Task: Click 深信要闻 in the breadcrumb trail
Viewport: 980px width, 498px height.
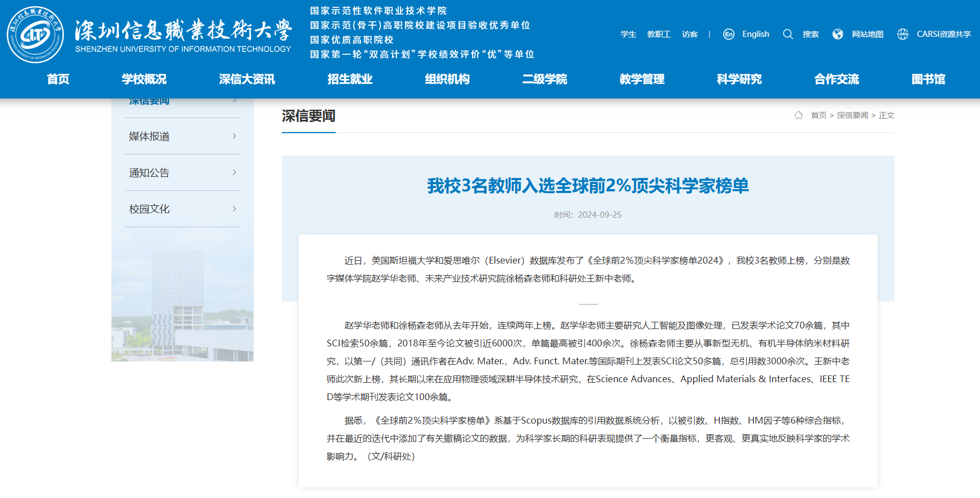Action: [x=852, y=115]
